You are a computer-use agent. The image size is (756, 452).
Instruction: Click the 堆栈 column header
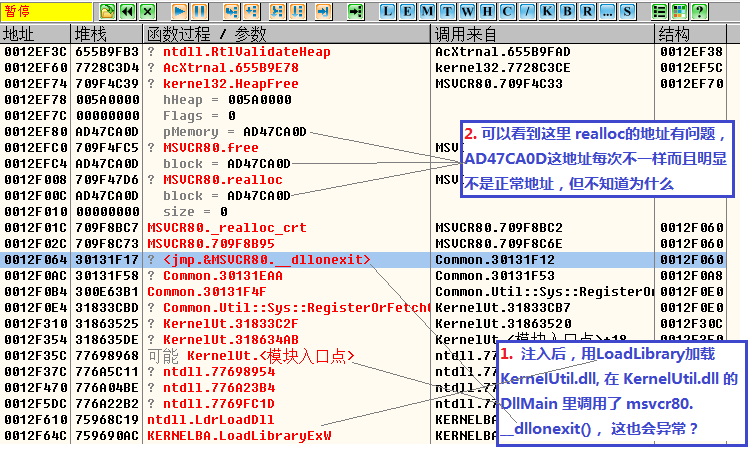(107, 34)
